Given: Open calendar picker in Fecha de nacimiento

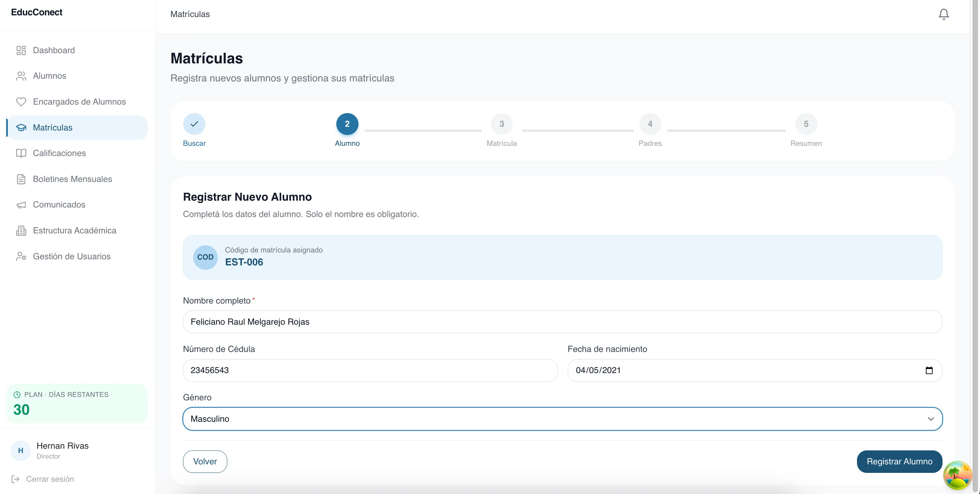Looking at the screenshot, I should (x=929, y=370).
